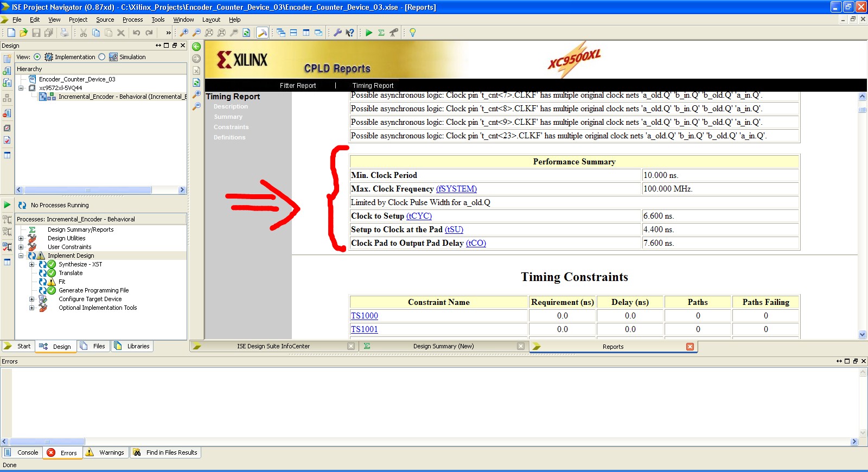Click the Open file folder icon
The image size is (868, 472).
pos(23,33)
